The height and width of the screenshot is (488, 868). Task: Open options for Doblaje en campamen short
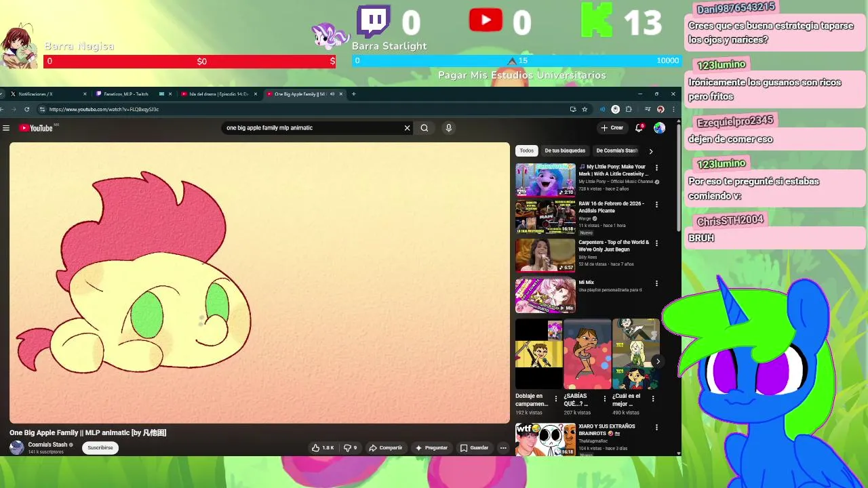tap(556, 399)
